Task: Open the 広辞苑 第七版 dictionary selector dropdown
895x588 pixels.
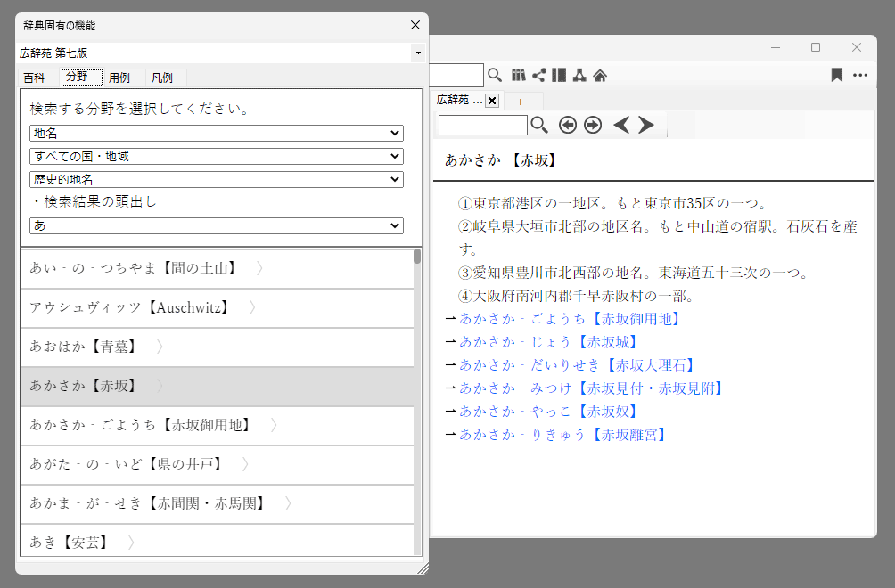Action: click(x=418, y=53)
